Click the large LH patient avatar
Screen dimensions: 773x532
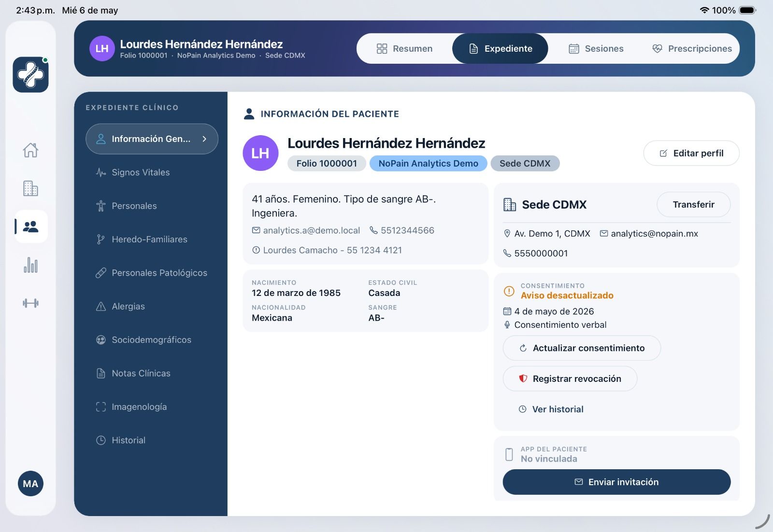coord(260,153)
